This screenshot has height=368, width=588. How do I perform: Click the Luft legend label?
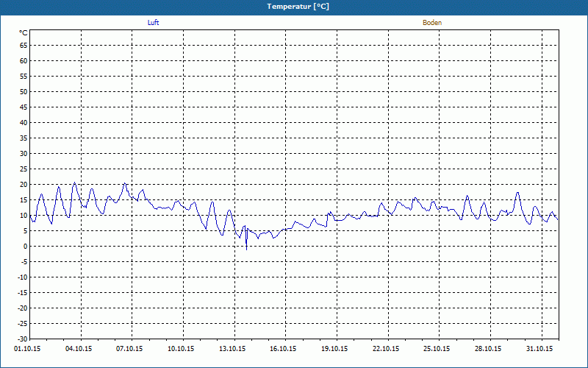(x=153, y=23)
